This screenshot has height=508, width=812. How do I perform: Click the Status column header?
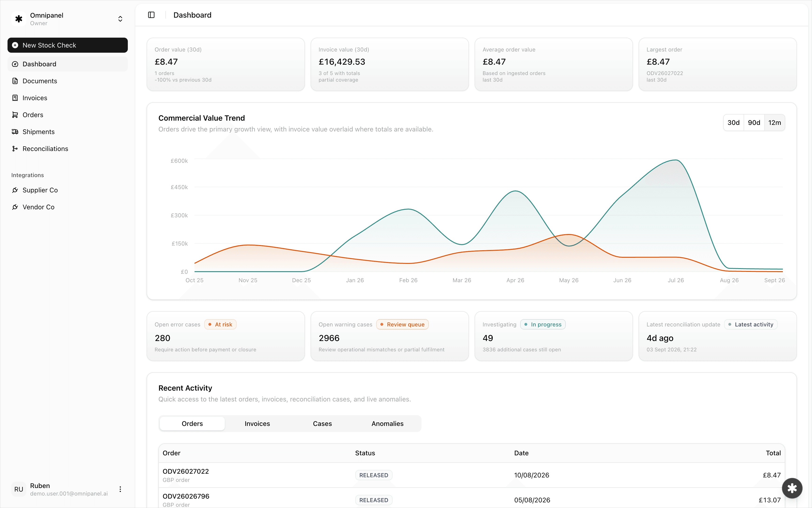click(365, 453)
